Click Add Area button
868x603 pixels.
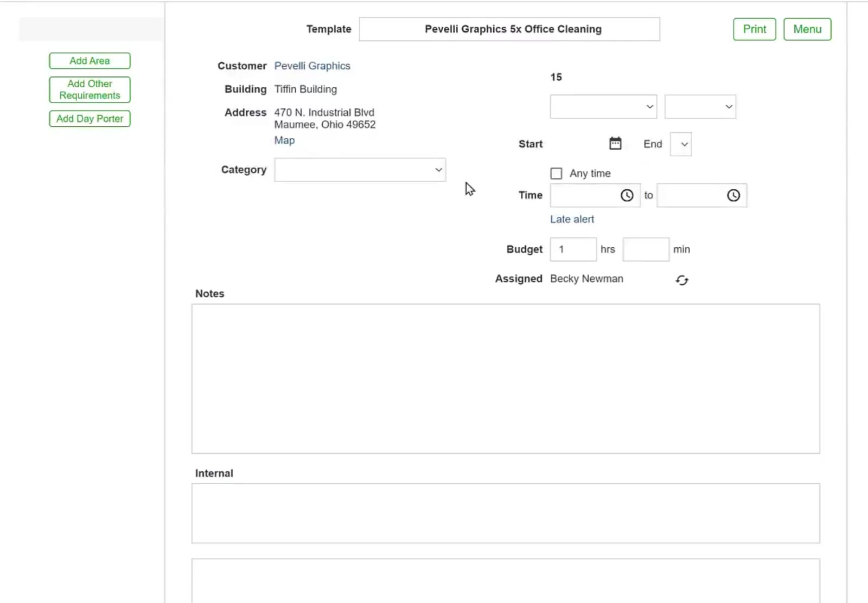pos(90,61)
